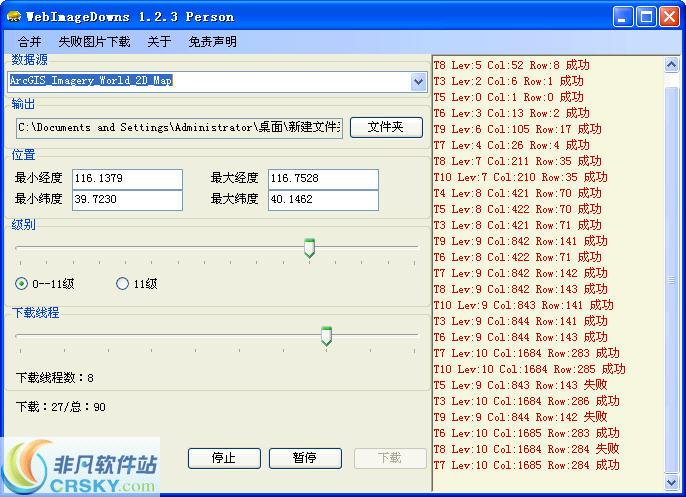Click log entry T3 Lev:10 Col:1684 Row:286
This screenshot has width=686, height=497.
527,401
